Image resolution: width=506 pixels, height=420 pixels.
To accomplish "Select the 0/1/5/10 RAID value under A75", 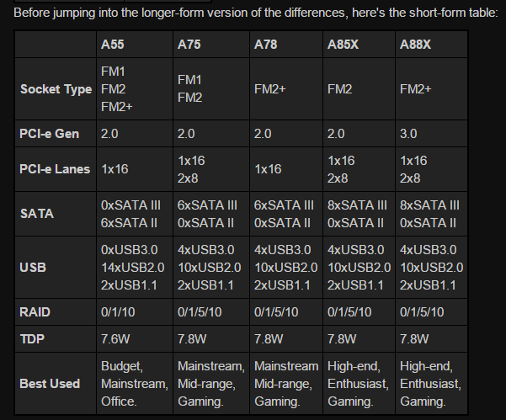I will pyautogui.click(x=211, y=312).
